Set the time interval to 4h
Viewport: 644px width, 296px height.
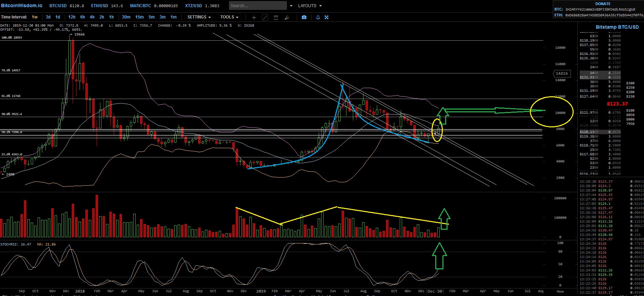[92, 17]
